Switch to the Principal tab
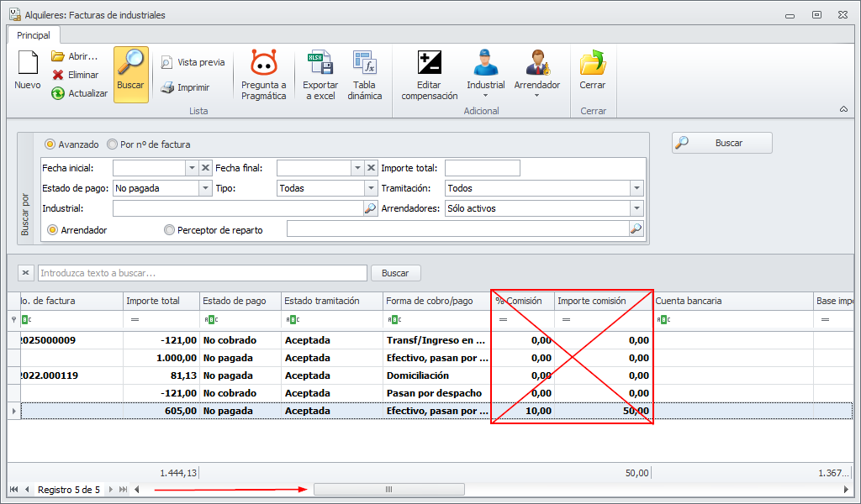 point(34,35)
